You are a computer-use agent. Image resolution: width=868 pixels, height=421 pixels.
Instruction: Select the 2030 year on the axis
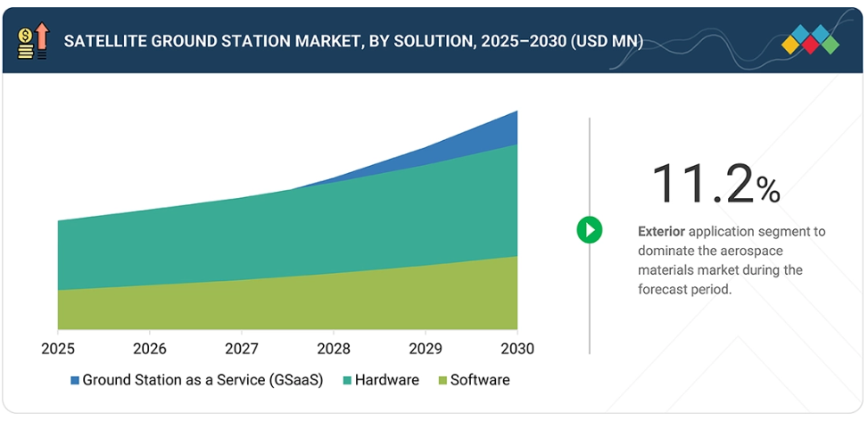[x=517, y=349]
